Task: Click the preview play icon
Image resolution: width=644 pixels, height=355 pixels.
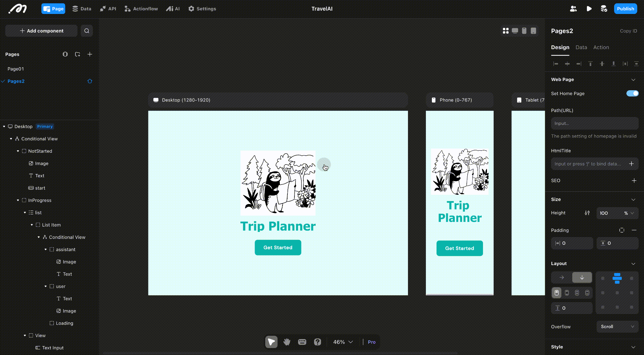Action: 589,9
